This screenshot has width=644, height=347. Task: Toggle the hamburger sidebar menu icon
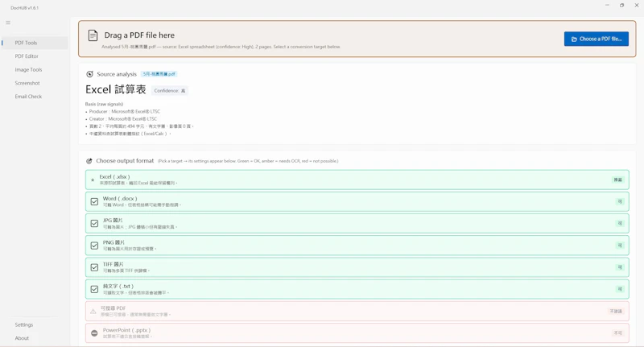(8, 23)
